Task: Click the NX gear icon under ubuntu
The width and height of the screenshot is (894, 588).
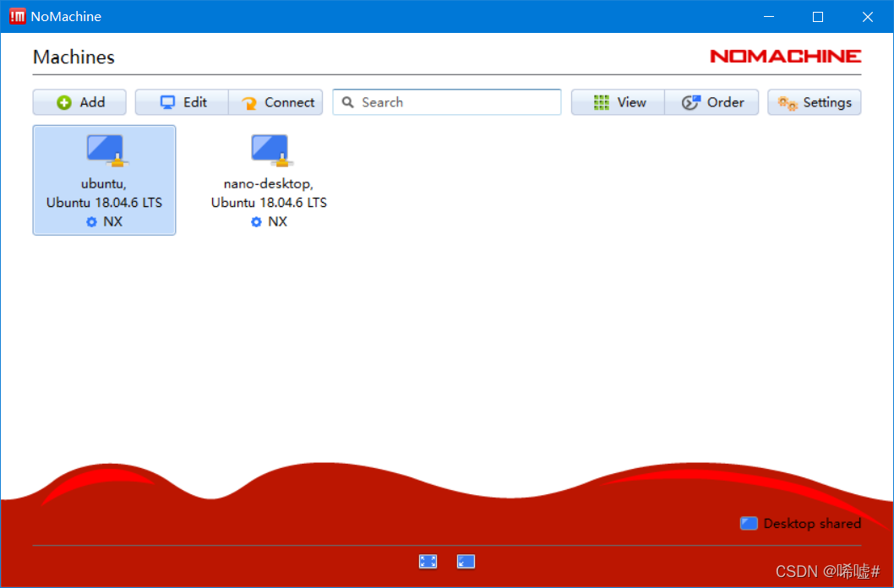Action: click(91, 221)
